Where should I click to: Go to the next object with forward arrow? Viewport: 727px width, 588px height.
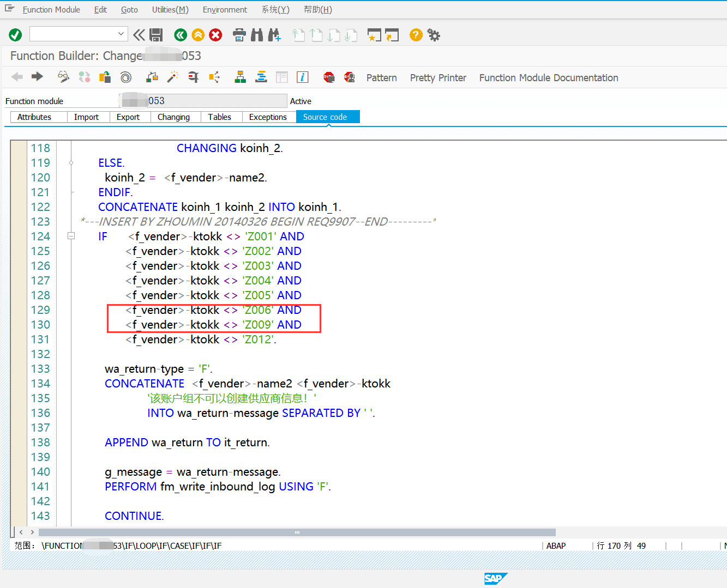tap(37, 77)
